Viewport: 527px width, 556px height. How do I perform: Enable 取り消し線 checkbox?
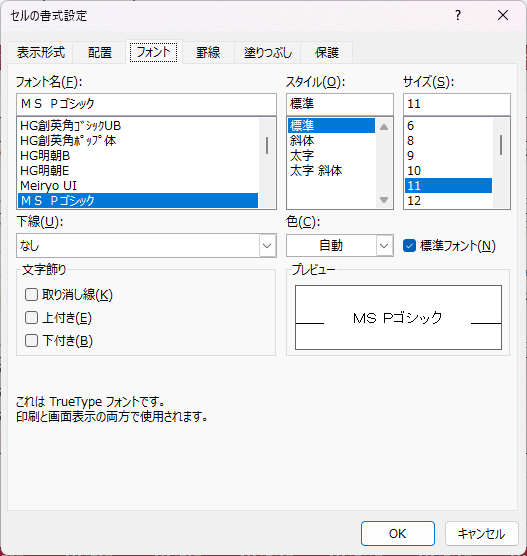click(31, 295)
